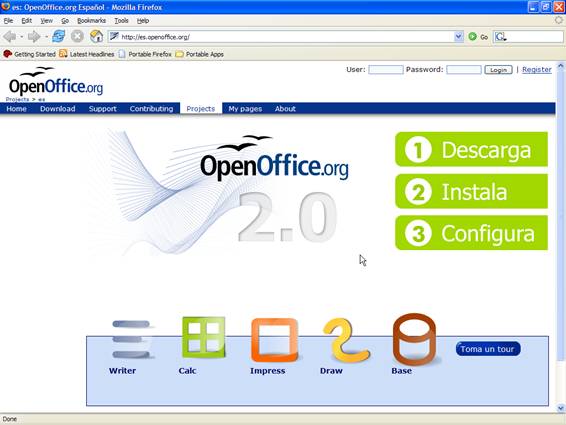Screen dimensions: 566x425
Task: Open the Portable Apps bookmark folder
Action: click(199, 54)
